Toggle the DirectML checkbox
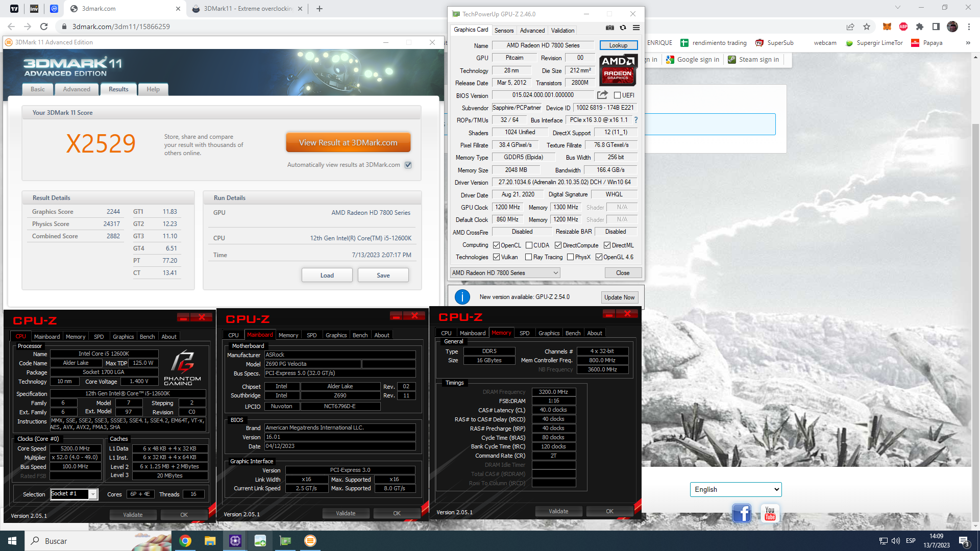This screenshot has height=551, width=980. 607,245
